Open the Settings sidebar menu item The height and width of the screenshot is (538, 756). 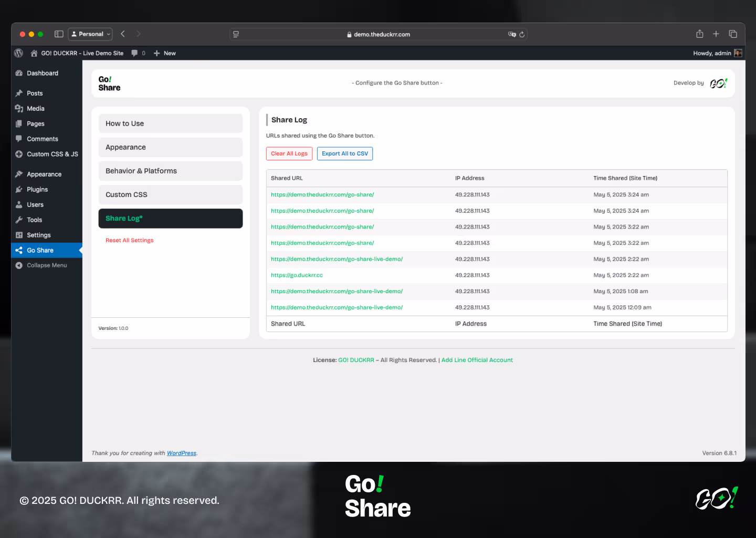[x=39, y=235]
